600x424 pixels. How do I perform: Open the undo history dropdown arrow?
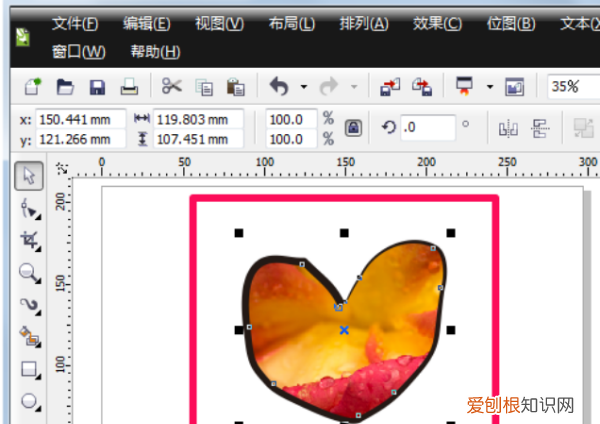[303, 87]
